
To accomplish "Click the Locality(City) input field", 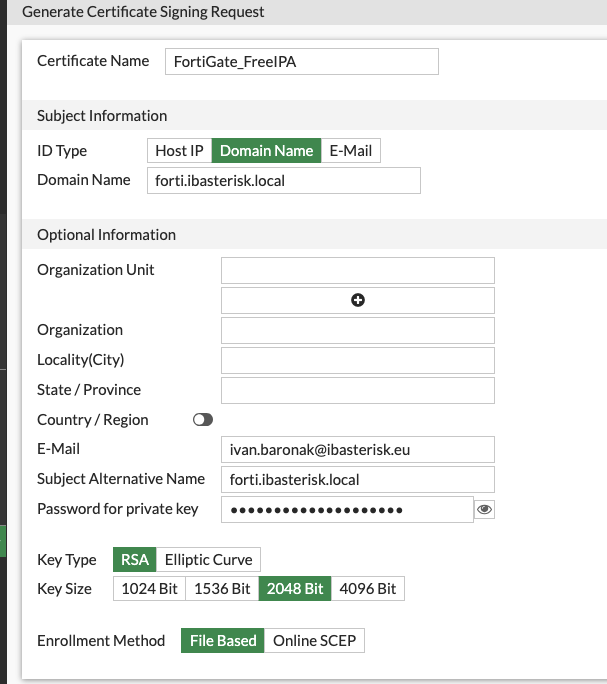I will (x=358, y=360).
